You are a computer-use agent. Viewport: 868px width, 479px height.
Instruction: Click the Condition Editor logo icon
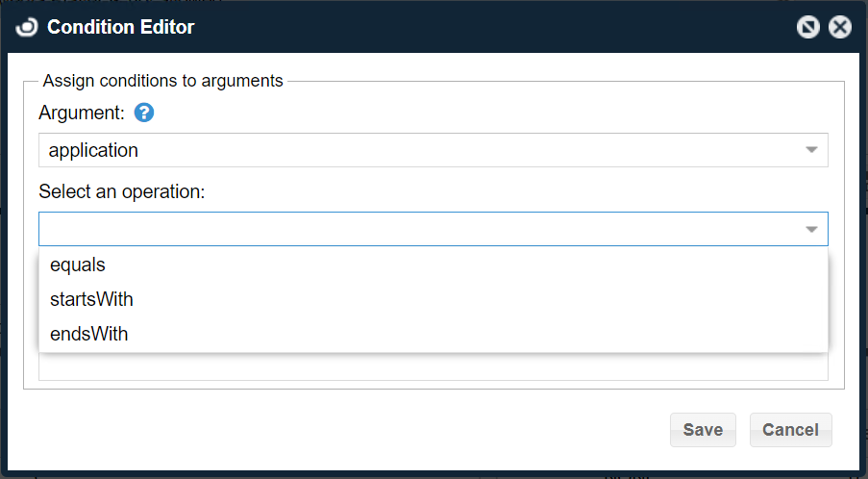click(x=27, y=27)
